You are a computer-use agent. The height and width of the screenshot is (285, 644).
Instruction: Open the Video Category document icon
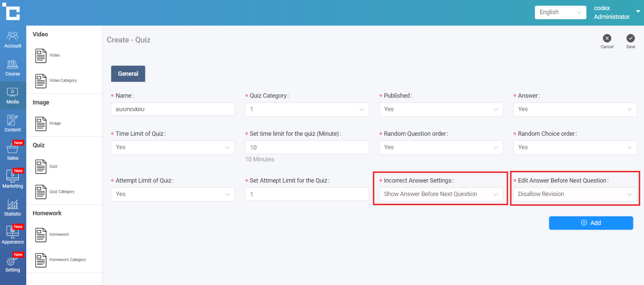[41, 81]
